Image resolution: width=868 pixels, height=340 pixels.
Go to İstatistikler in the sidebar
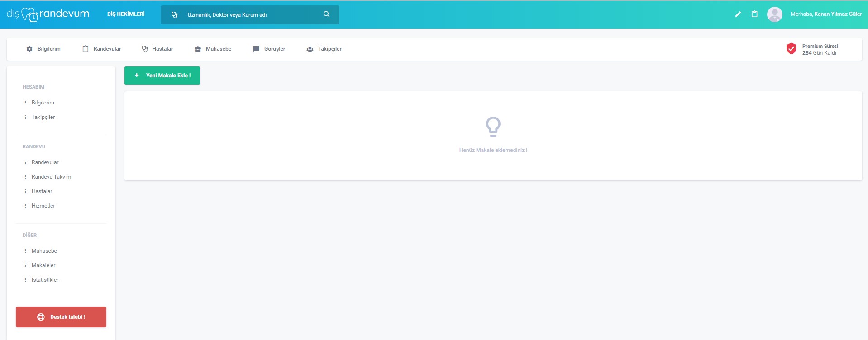pos(45,280)
